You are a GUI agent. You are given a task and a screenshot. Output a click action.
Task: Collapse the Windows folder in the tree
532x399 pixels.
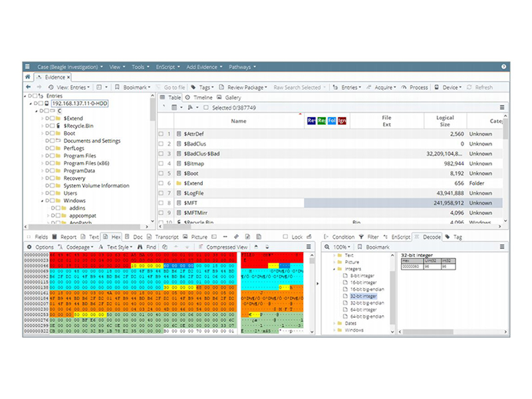pyautogui.click(x=43, y=201)
